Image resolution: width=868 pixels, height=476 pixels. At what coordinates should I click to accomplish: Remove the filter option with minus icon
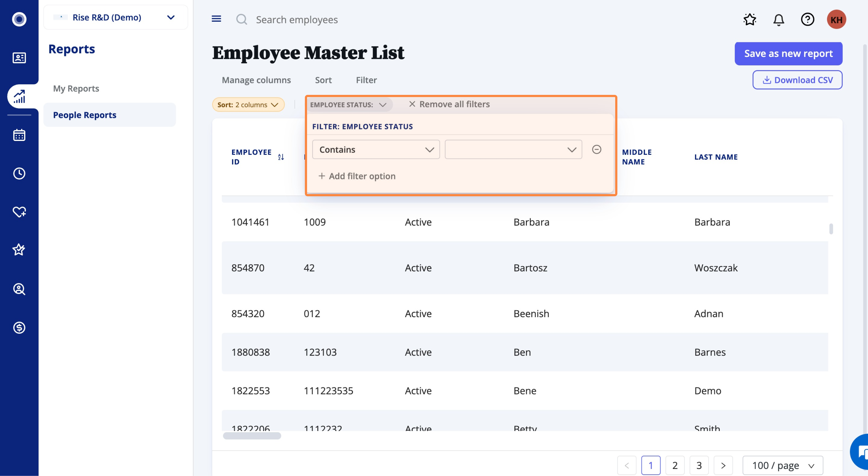pyautogui.click(x=596, y=149)
